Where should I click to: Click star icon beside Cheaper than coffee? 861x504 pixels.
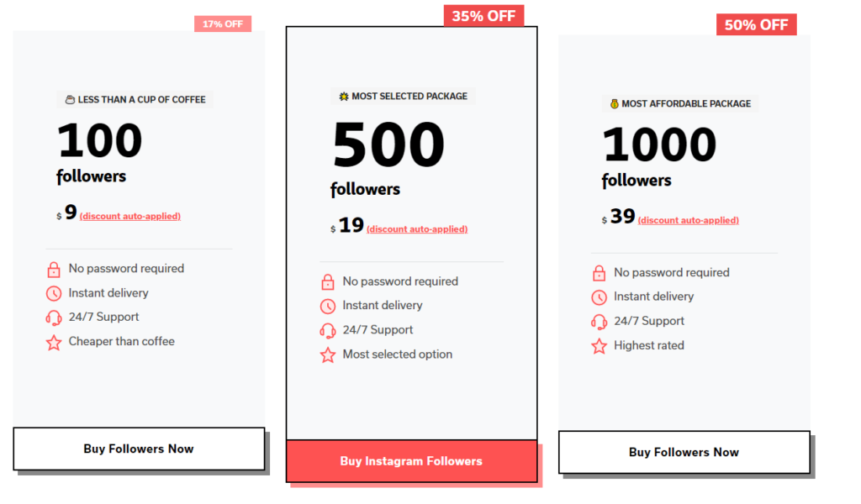pyautogui.click(x=54, y=342)
